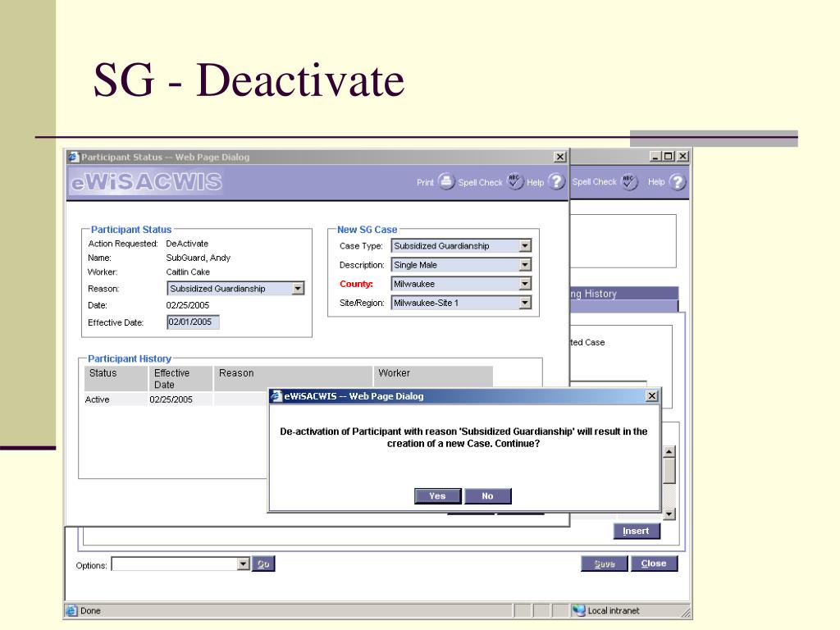Click the Reason column header
The width and height of the screenshot is (840, 630).
pyautogui.click(x=293, y=378)
